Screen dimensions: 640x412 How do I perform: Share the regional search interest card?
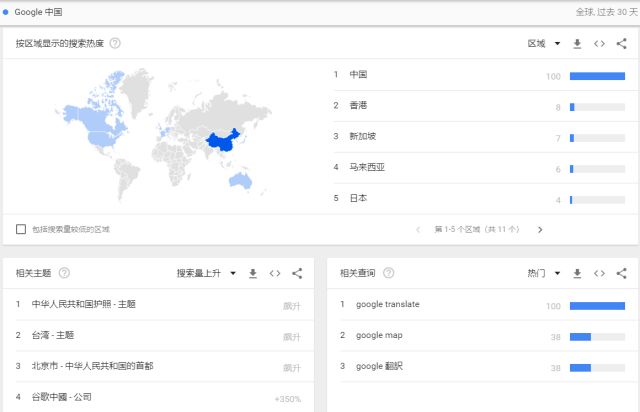pyautogui.click(x=621, y=44)
